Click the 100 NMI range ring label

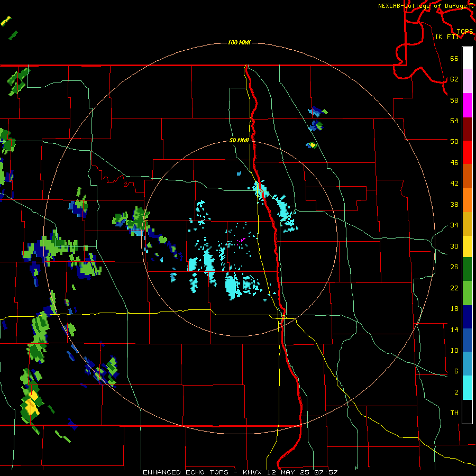tap(239, 42)
